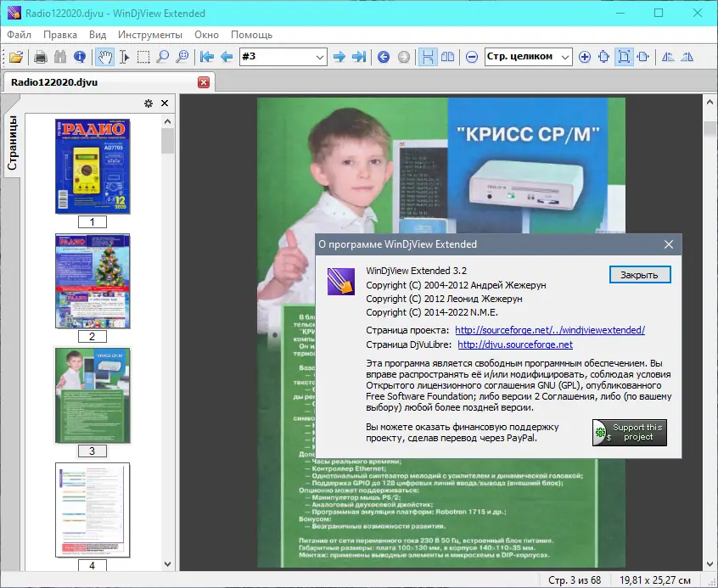Click the WinDjView app icon in title bar
This screenshot has height=588, width=718.
[14, 13]
